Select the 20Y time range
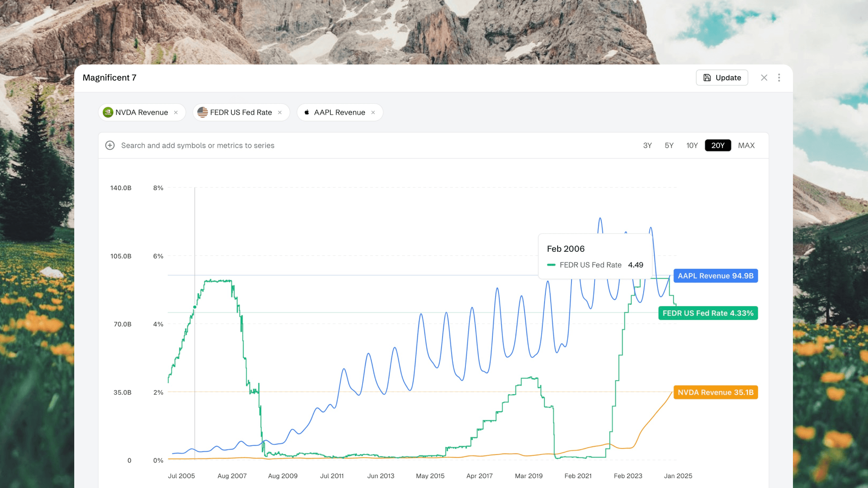868x488 pixels. pyautogui.click(x=717, y=145)
